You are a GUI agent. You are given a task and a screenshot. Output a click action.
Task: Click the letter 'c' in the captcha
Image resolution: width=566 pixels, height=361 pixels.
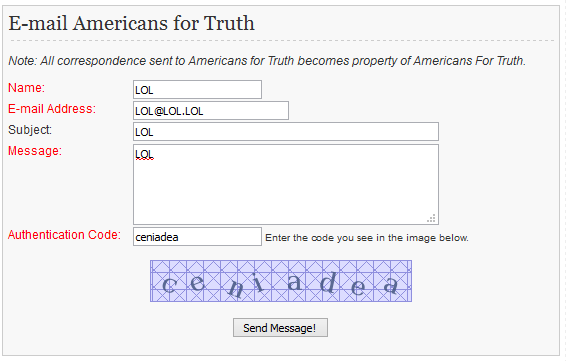pyautogui.click(x=169, y=284)
